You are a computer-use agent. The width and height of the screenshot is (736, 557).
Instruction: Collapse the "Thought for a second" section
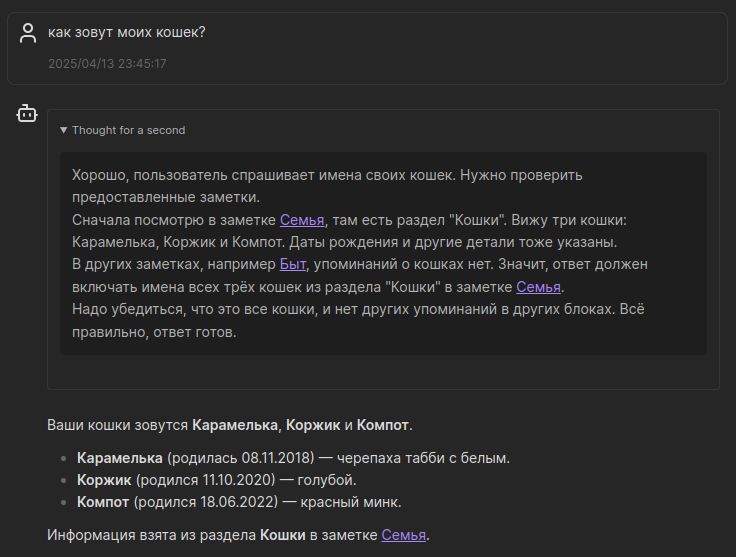tap(64, 130)
